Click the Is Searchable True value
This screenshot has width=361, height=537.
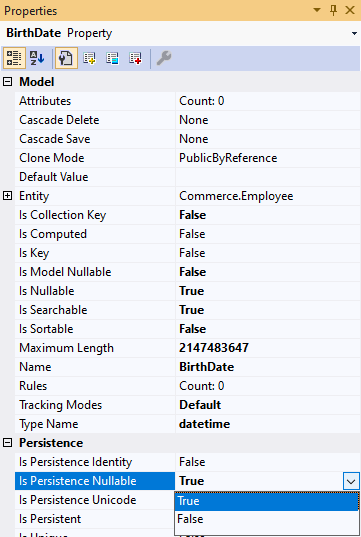click(267, 310)
